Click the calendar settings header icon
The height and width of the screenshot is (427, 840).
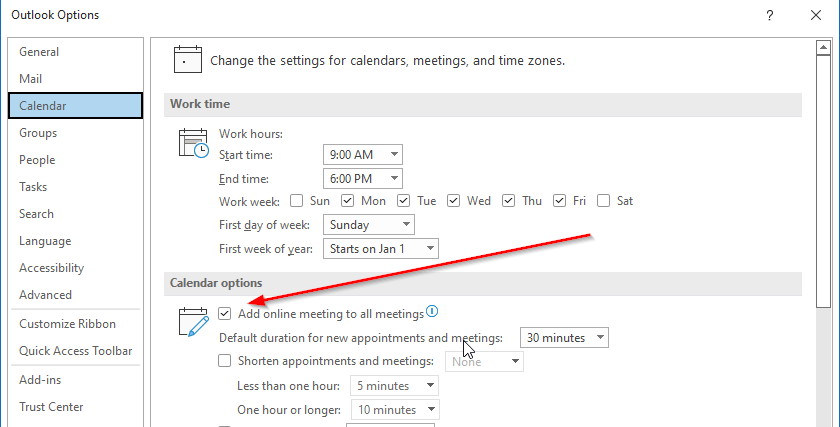pyautogui.click(x=188, y=59)
